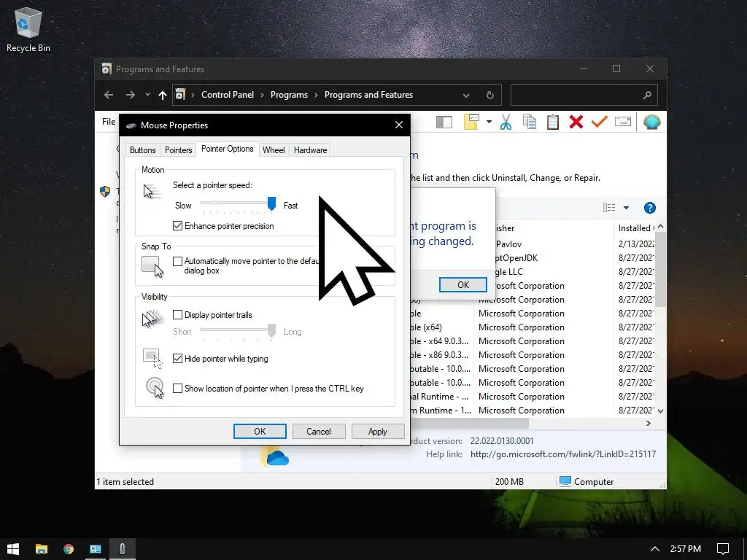Click the list scrollbar up arrow
The height and width of the screenshot is (560, 747).
point(660,227)
